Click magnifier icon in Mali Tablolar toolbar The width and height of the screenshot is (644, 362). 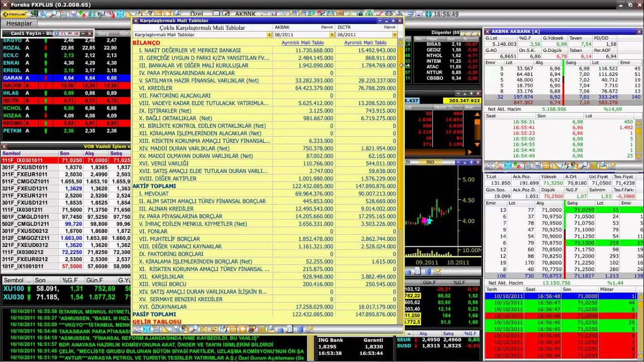click(x=195, y=329)
